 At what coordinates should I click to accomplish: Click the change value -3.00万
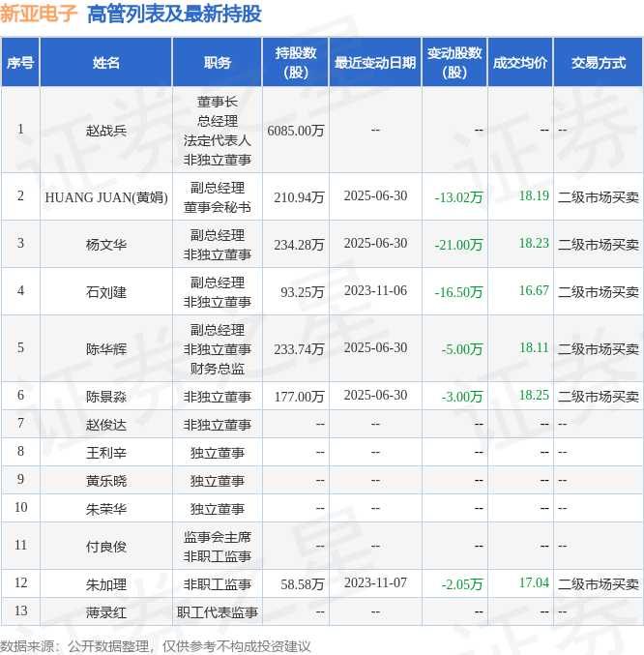[461, 397]
